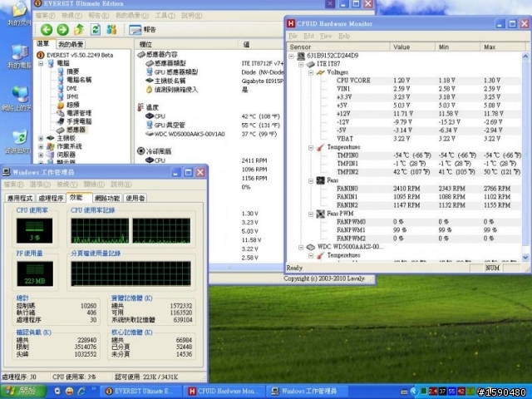Switch to the 選單 tab in EVEREST
This screenshot has height=399, width=532.
[42, 44]
